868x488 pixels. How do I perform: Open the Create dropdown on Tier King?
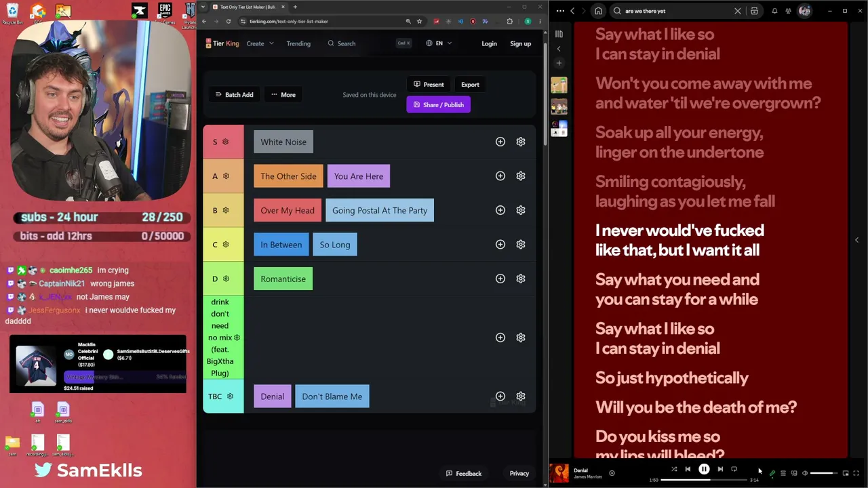point(260,43)
